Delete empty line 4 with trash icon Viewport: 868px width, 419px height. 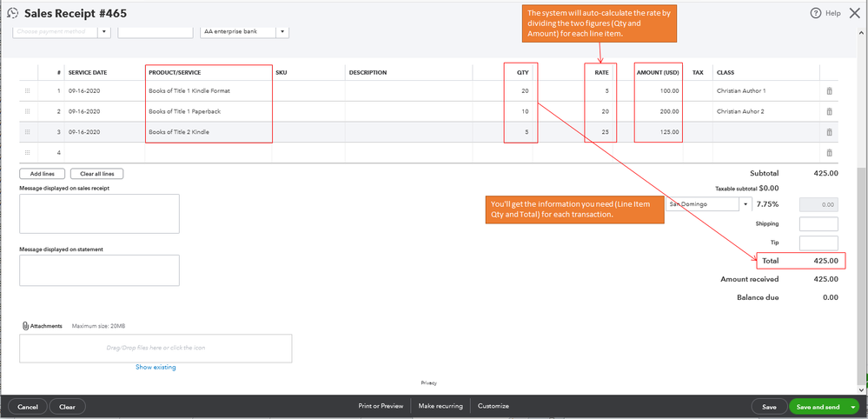(829, 153)
